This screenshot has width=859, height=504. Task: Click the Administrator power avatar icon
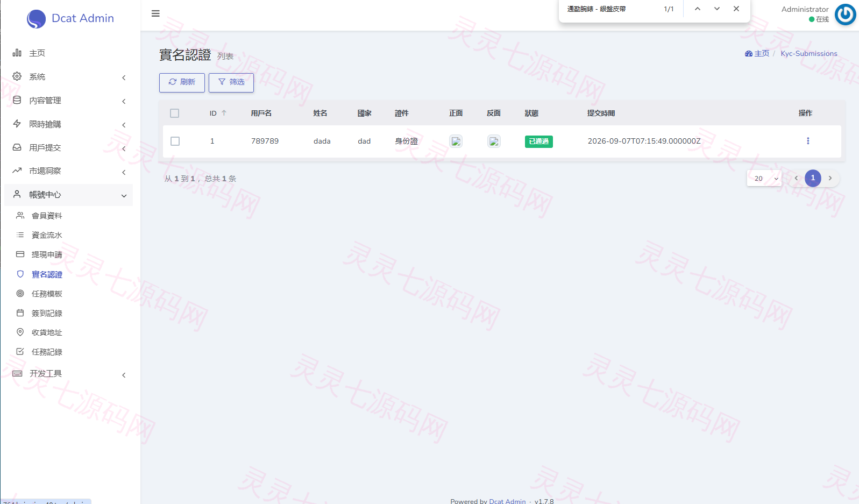tap(845, 15)
